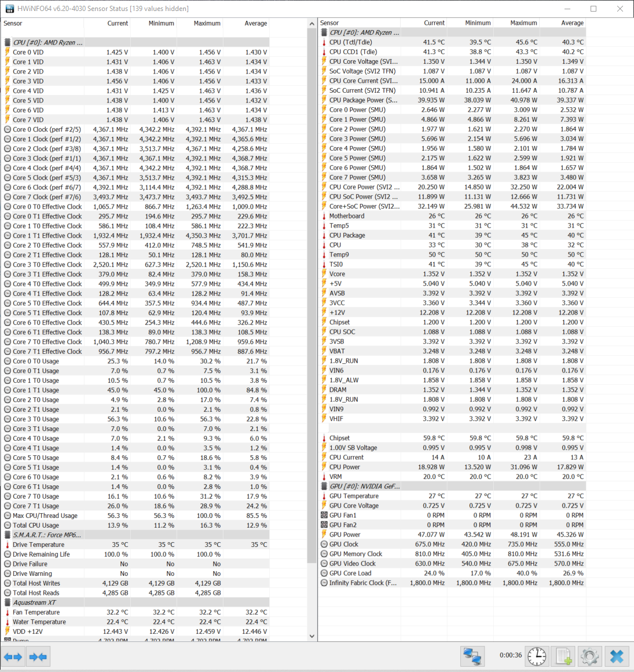This screenshot has width=634, height=672.
Task: Select the Core 5 VID row
Action: [135, 101]
